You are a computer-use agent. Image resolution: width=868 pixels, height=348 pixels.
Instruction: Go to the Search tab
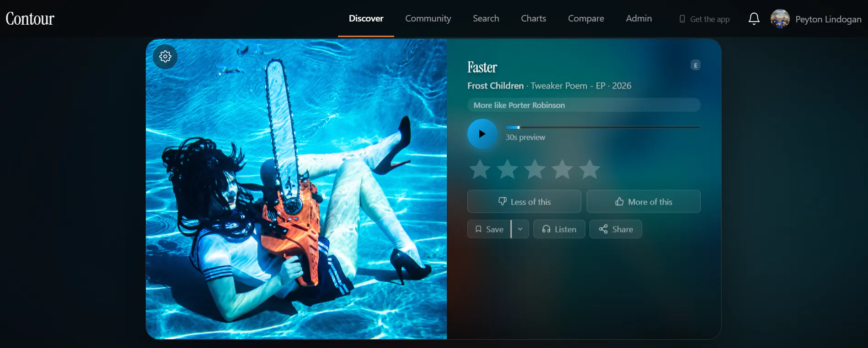coord(486,19)
